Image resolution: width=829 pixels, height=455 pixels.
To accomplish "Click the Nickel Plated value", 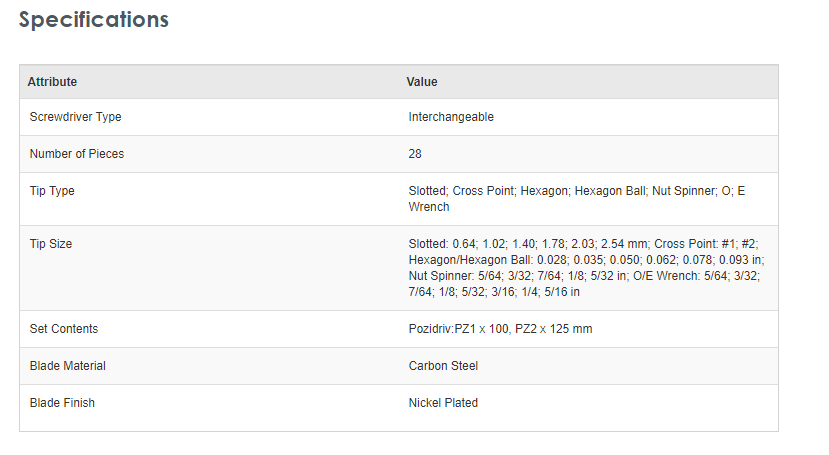I will pyautogui.click(x=443, y=403).
